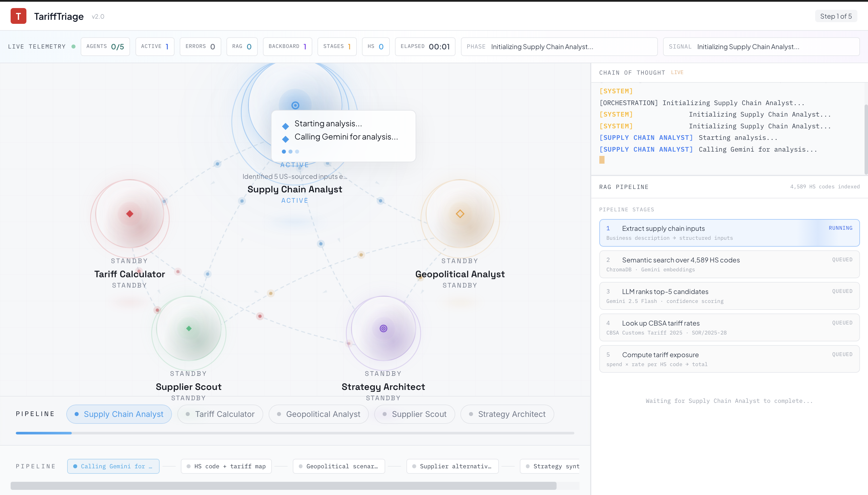
Task: Select the Strategy Architect pipeline pill
Action: coord(507,414)
